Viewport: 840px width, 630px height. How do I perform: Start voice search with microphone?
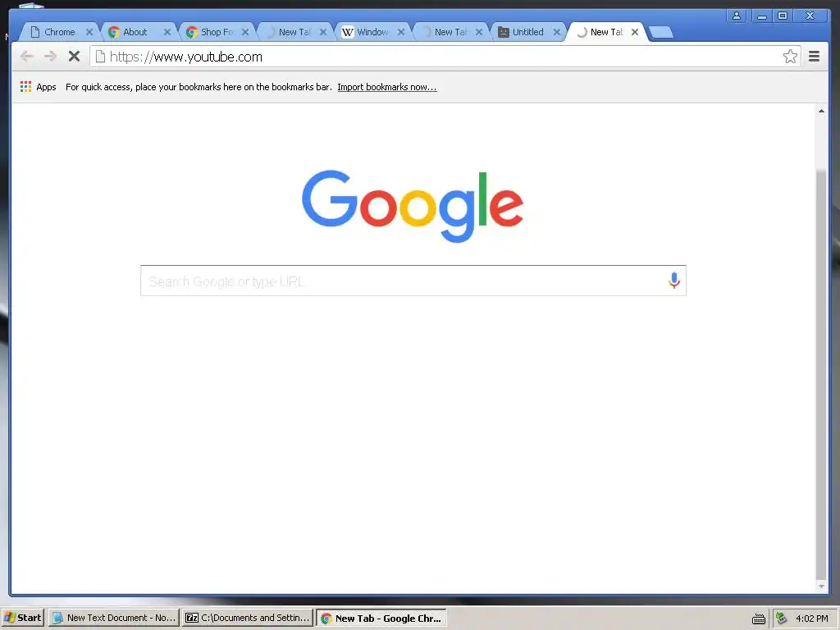point(674,281)
